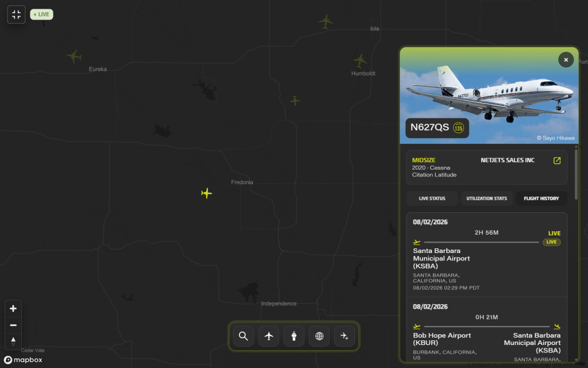Close the N627QS aircraft panel
The width and height of the screenshot is (588, 368).
pos(566,60)
